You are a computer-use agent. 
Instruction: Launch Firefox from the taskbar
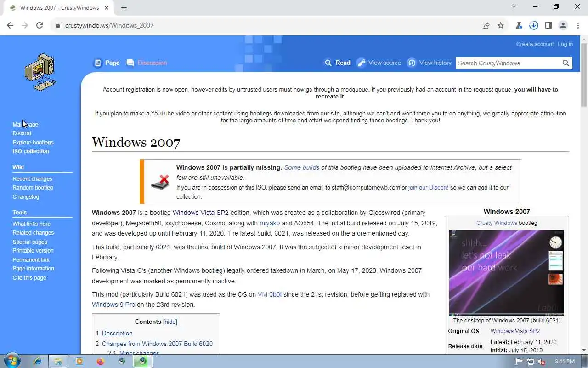[x=101, y=361]
